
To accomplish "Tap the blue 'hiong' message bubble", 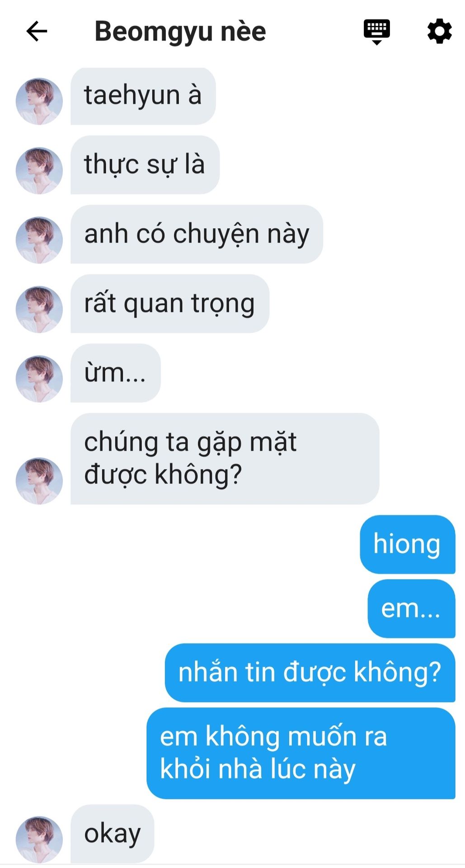I will click(x=407, y=544).
